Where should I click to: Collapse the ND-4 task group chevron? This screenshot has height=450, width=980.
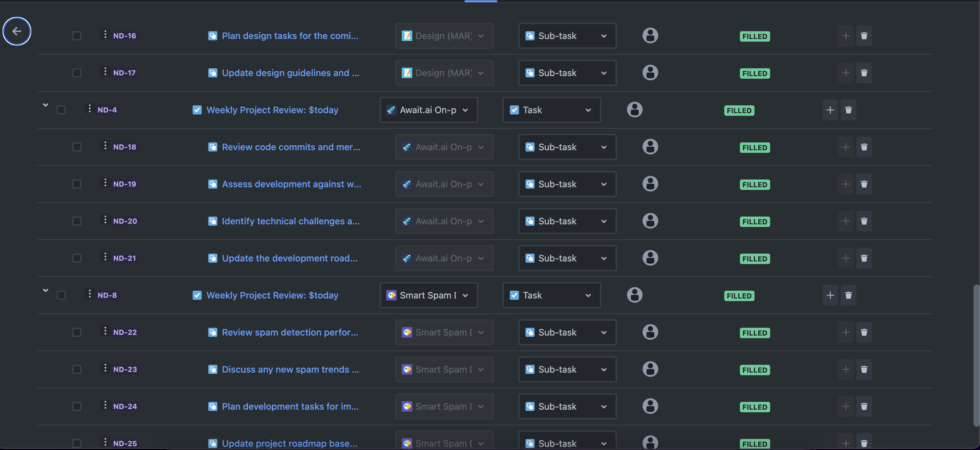pyautogui.click(x=45, y=105)
